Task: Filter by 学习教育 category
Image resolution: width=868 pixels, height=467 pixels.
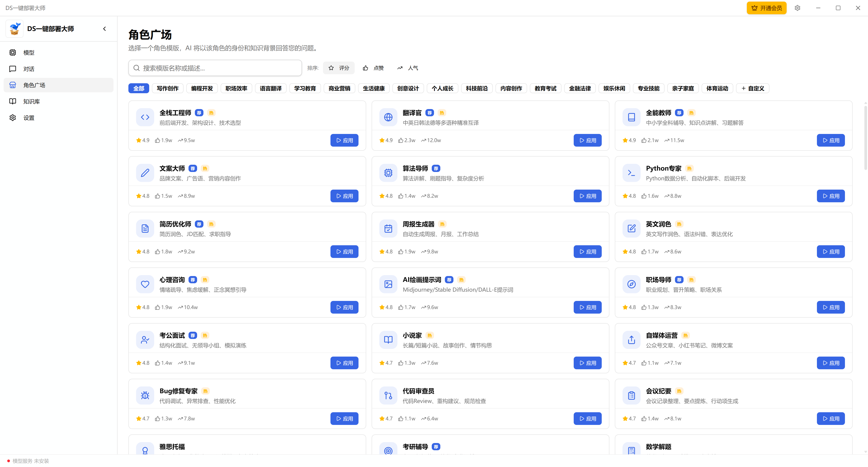Action: tap(305, 88)
